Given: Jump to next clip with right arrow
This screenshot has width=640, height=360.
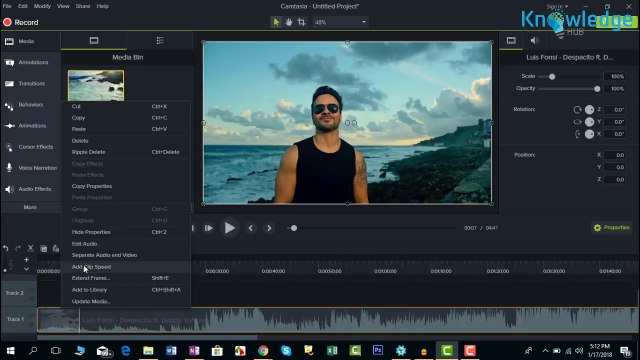Looking at the screenshot, I should pyautogui.click(x=269, y=228).
